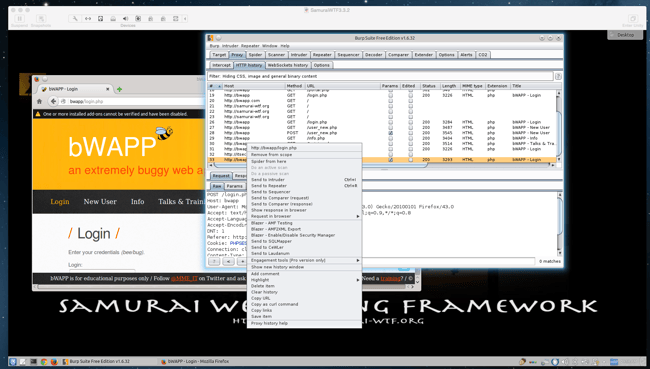
Task: Click the sound device speaker icon
Action: [x=125, y=19]
